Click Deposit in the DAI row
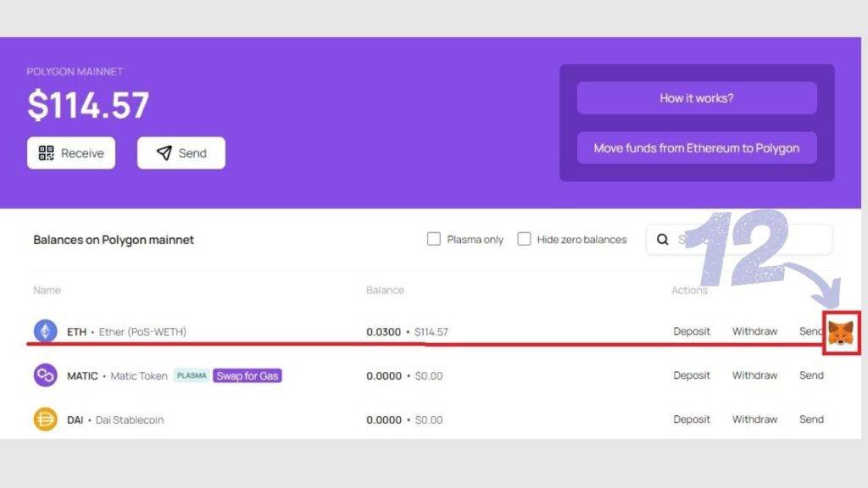This screenshot has height=488, width=868. pos(692,419)
